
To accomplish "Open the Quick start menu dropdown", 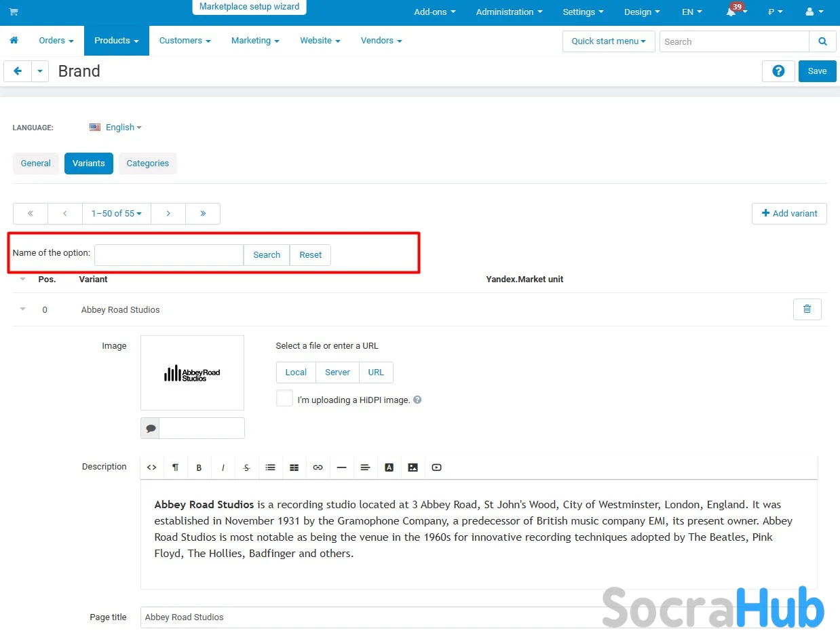I will pos(609,41).
